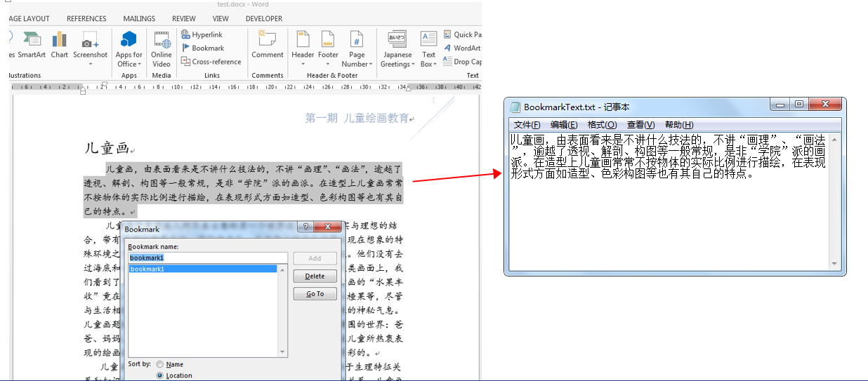This screenshot has height=381, width=868.
Task: Click the first-line indent marker on the ruler
Action: [x=103, y=83]
